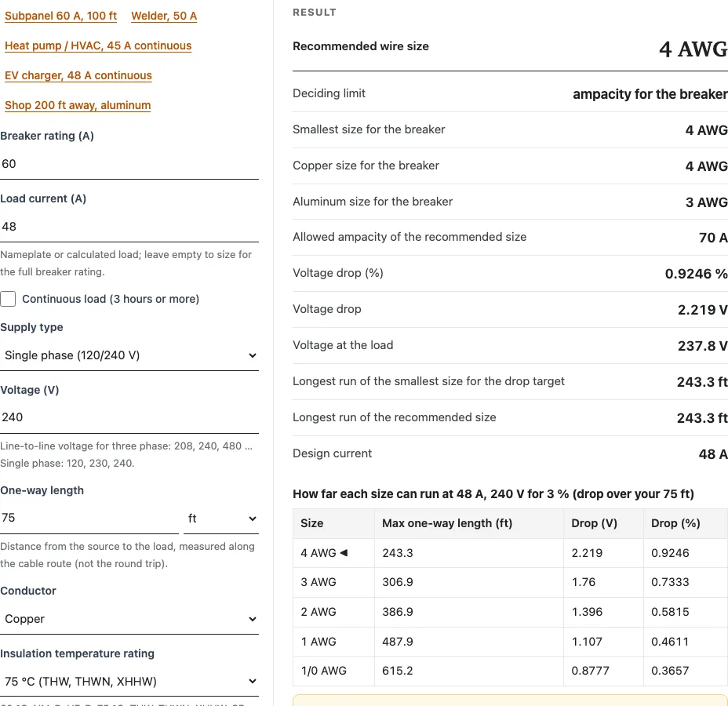Image resolution: width=728 pixels, height=706 pixels.
Task: Open the Supply type dropdown
Action: point(129,355)
